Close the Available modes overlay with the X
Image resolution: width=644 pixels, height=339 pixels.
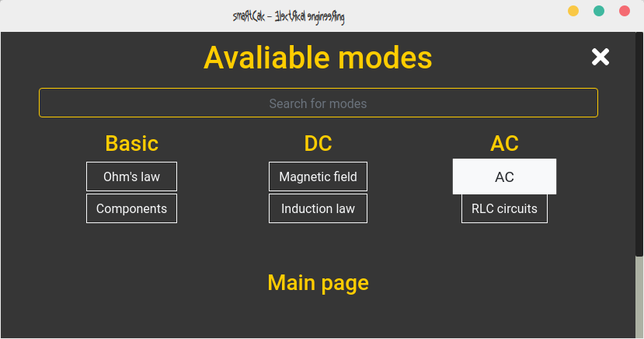[x=600, y=57]
